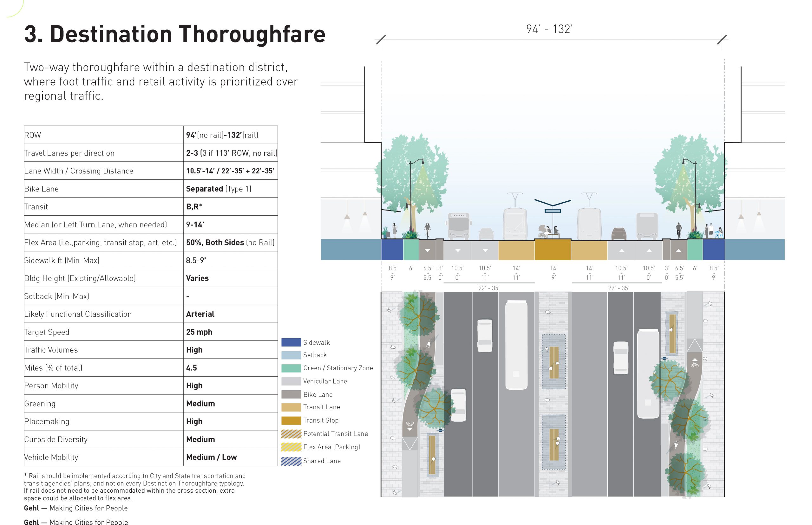812x525 pixels.
Task: Click the left cyclist in cross-section
Action: point(427,230)
